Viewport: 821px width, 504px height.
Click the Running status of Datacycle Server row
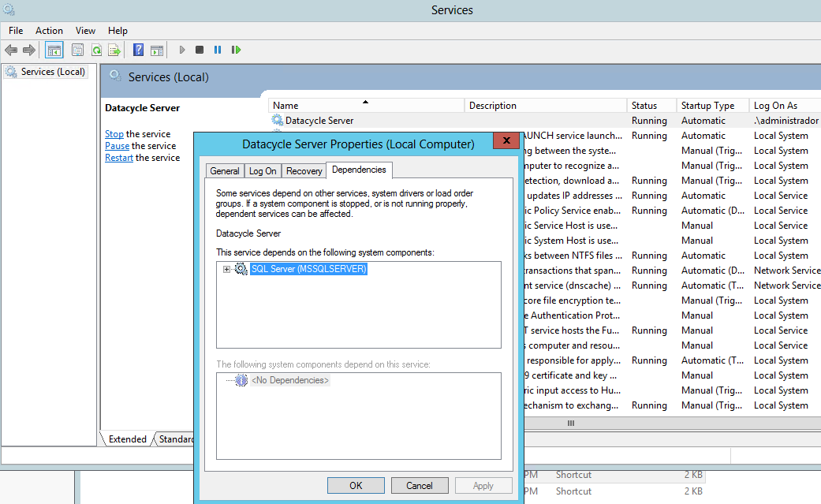click(649, 121)
